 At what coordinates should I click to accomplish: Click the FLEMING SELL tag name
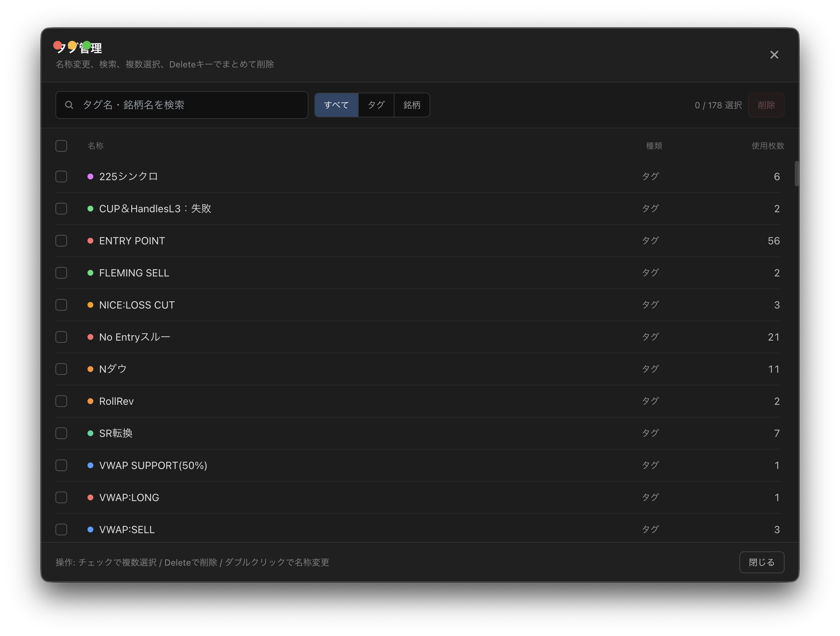coord(134,272)
